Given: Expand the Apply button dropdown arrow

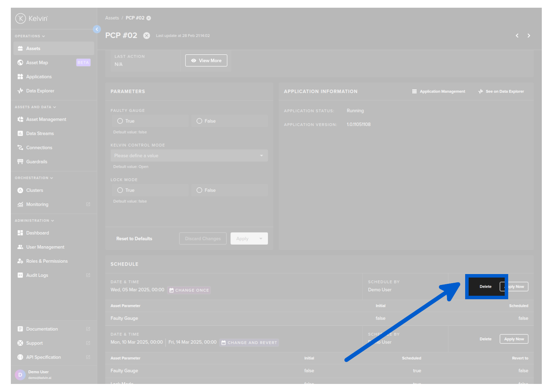Looking at the screenshot, I should pyautogui.click(x=261, y=239).
